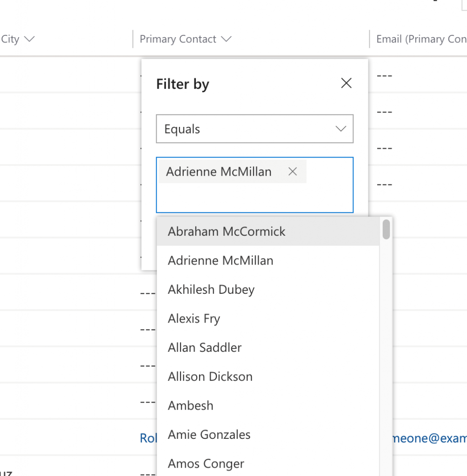The height and width of the screenshot is (476, 467).
Task: Select Ambesh from the contact suggestions
Action: point(190,405)
